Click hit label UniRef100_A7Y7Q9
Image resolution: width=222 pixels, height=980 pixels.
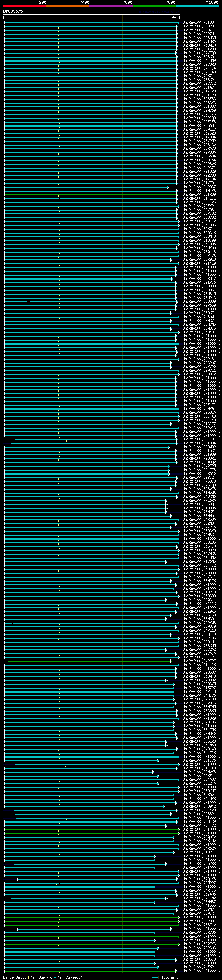point(199,53)
